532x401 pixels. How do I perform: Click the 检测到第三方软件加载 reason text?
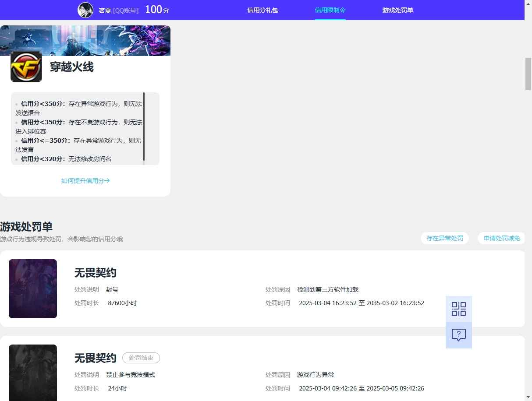click(x=328, y=289)
